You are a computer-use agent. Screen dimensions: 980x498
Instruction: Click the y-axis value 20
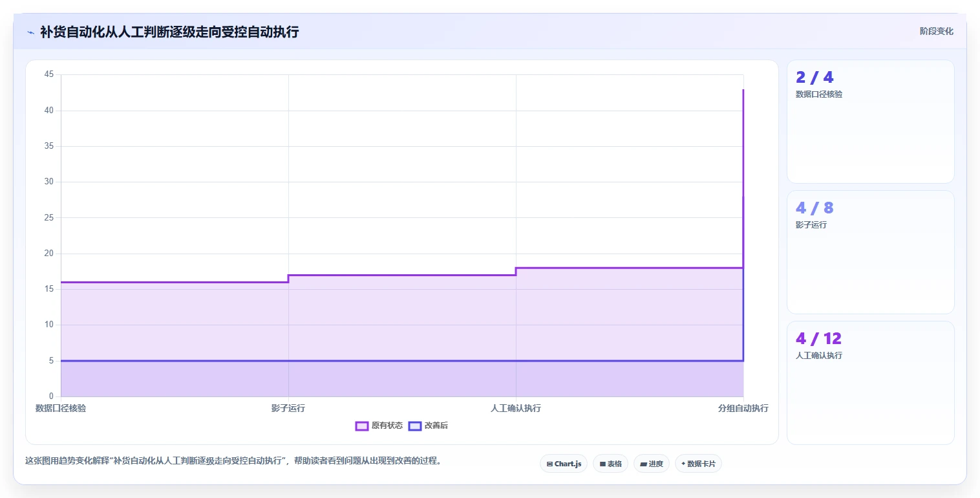pos(49,254)
